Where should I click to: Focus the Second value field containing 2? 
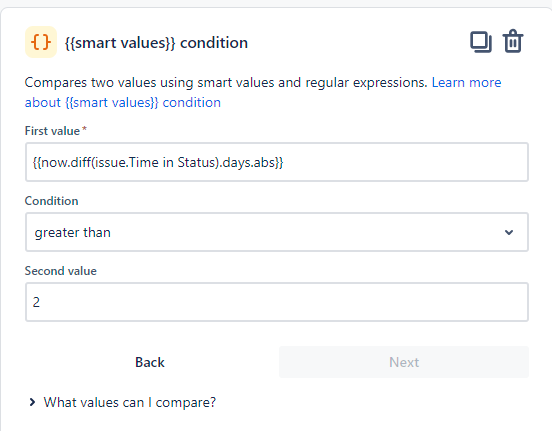click(277, 302)
